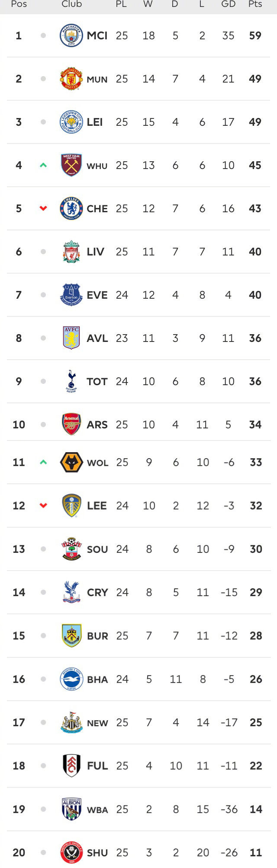Open the FUL team name link

point(97,766)
